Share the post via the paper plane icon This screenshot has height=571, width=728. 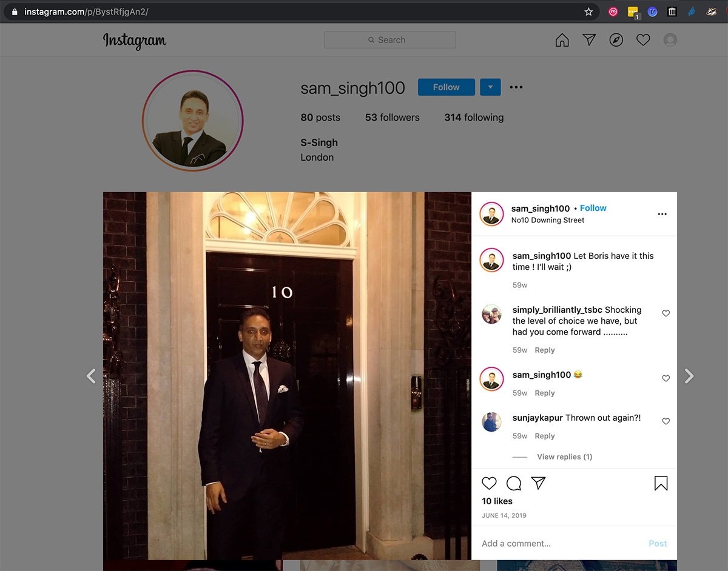tap(539, 483)
